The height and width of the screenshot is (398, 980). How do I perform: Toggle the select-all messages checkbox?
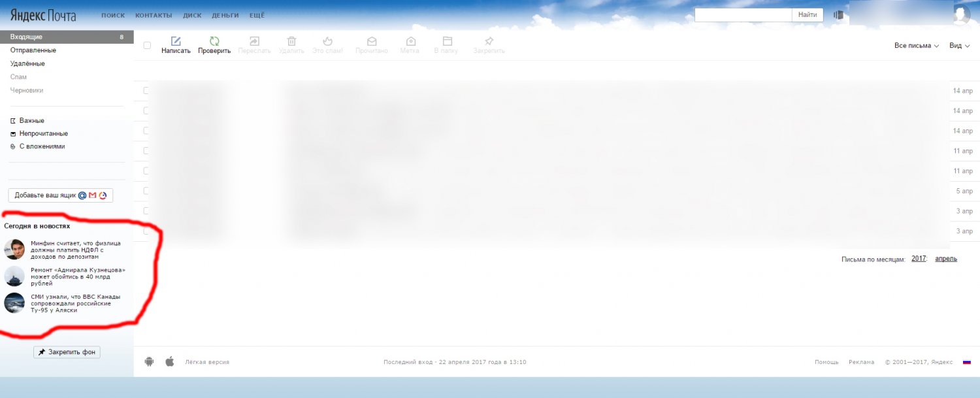click(x=147, y=45)
